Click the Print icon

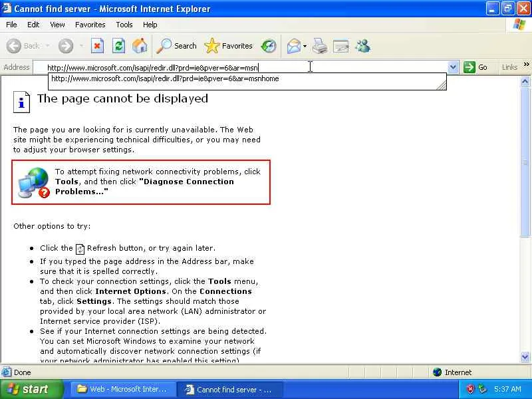pyautogui.click(x=320, y=46)
